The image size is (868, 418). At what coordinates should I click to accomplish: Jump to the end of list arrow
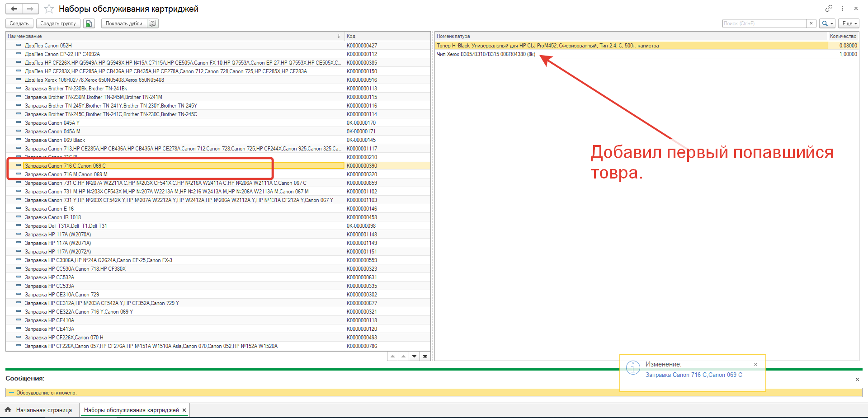(x=425, y=357)
